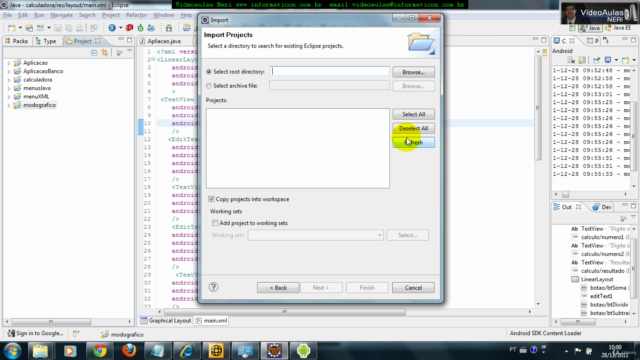This screenshot has width=640, height=360.
Task: Open help icon in Import dialog
Action: click(x=213, y=287)
